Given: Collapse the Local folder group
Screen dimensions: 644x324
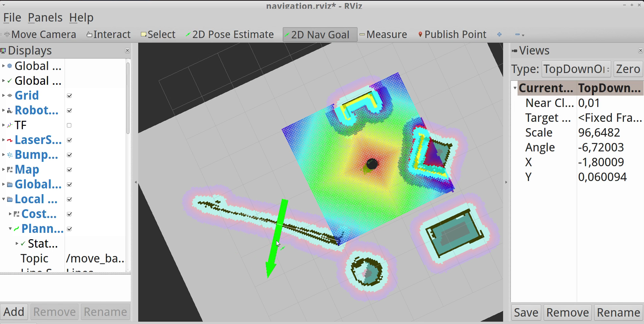Looking at the screenshot, I should (3, 199).
